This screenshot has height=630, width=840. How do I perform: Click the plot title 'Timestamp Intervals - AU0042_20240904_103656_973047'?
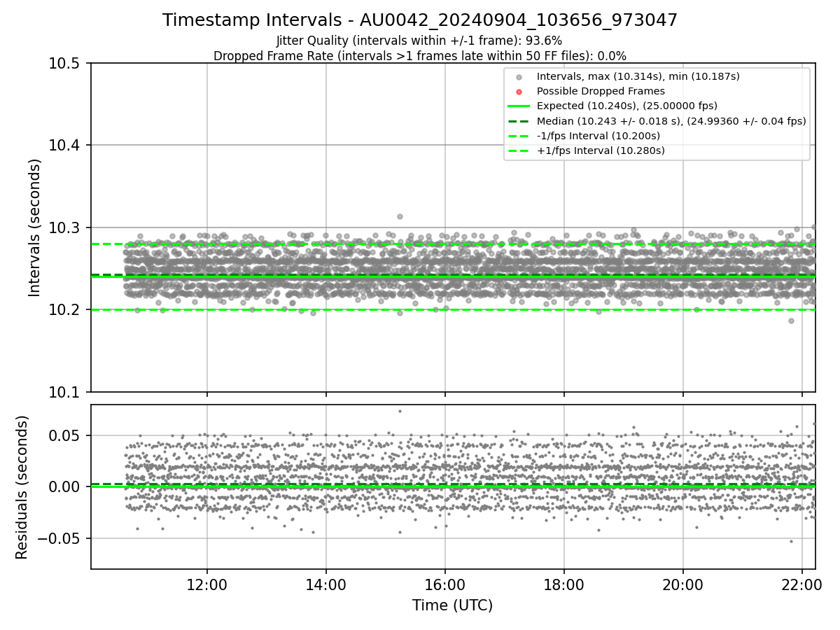pos(420,20)
